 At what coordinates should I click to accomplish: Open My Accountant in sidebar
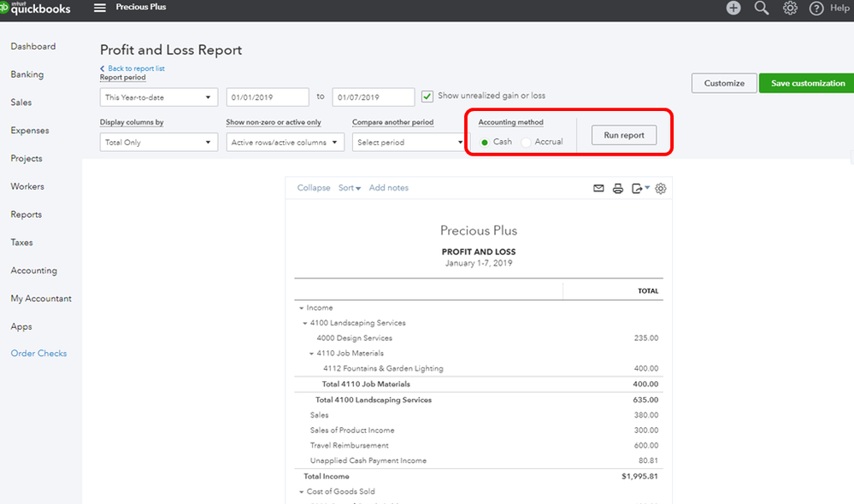pyautogui.click(x=41, y=298)
